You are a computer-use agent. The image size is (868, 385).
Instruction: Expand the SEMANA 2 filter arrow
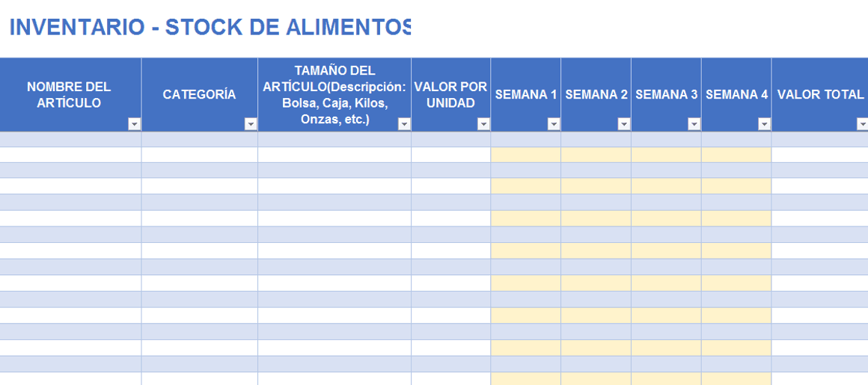624,125
